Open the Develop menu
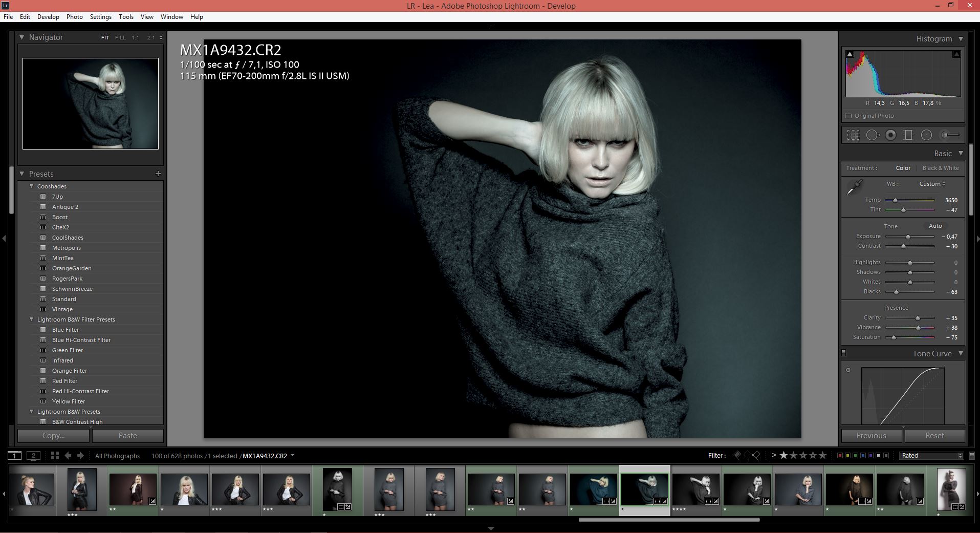980x533 pixels. pyautogui.click(x=48, y=17)
